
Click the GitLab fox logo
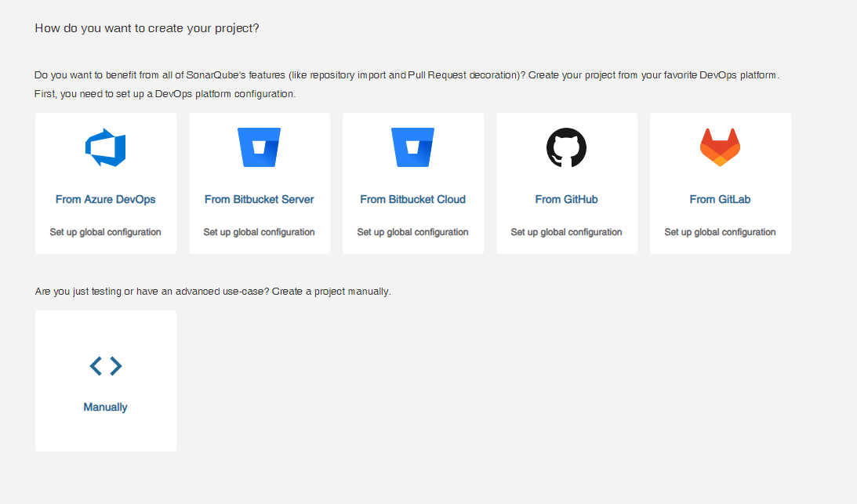click(720, 147)
